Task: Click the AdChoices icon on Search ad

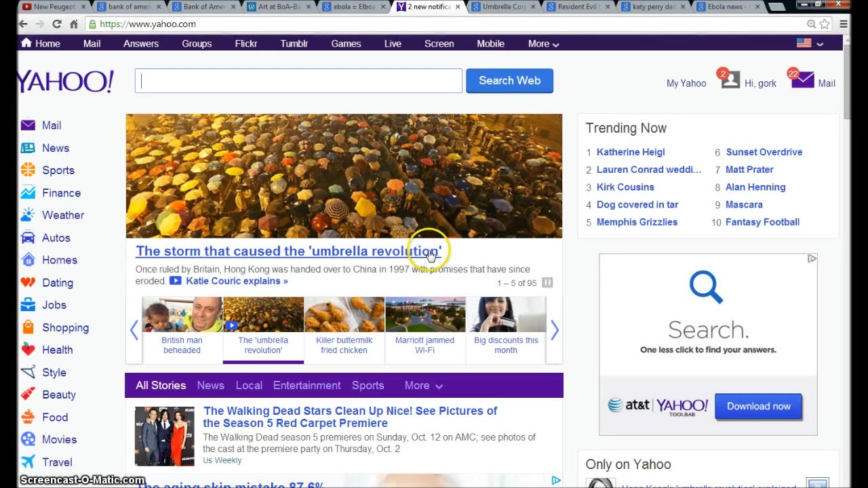Action: (x=812, y=258)
